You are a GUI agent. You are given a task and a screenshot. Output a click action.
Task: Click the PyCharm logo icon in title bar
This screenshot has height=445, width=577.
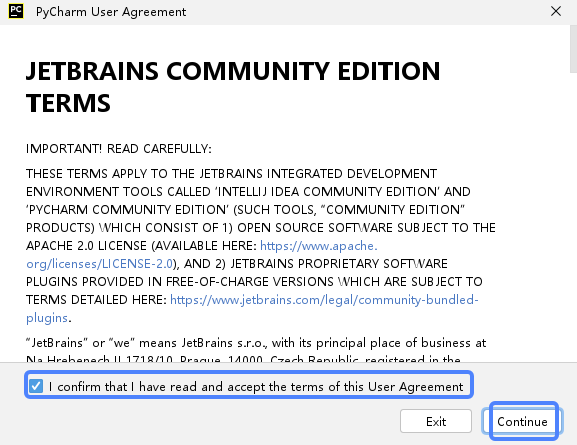[16, 11]
